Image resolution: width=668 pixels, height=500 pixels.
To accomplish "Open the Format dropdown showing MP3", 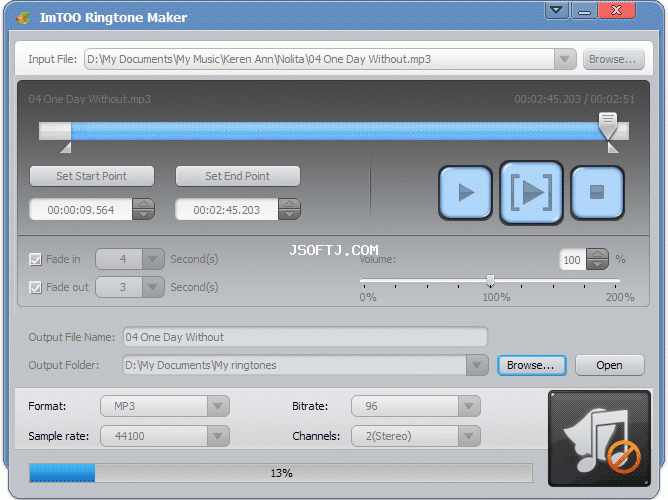I will pos(218,406).
